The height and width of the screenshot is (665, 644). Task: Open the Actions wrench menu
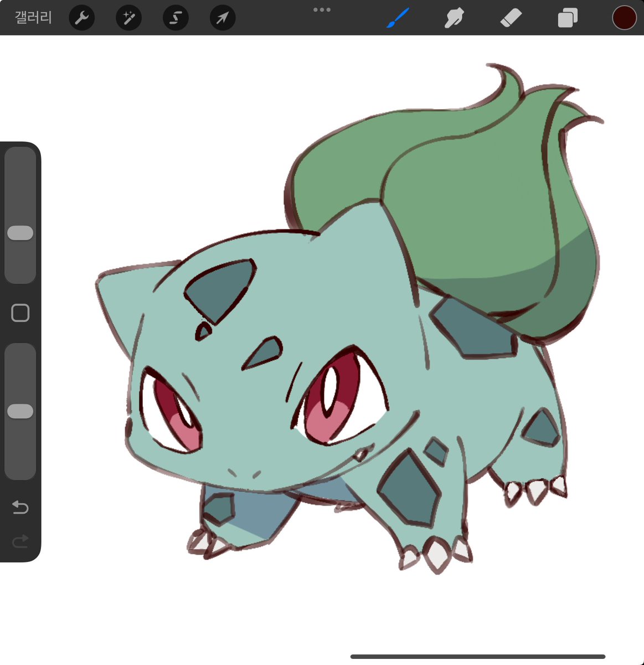tap(82, 18)
